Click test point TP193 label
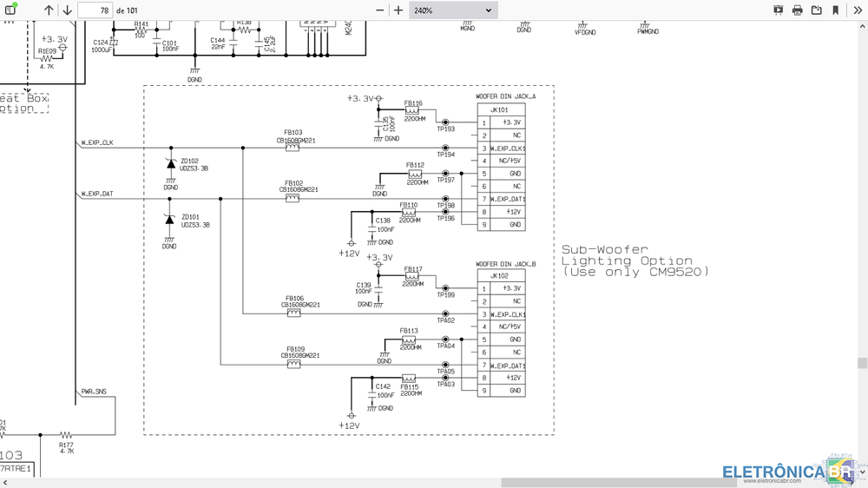Viewport: 868px width, 488px height. [x=445, y=129]
